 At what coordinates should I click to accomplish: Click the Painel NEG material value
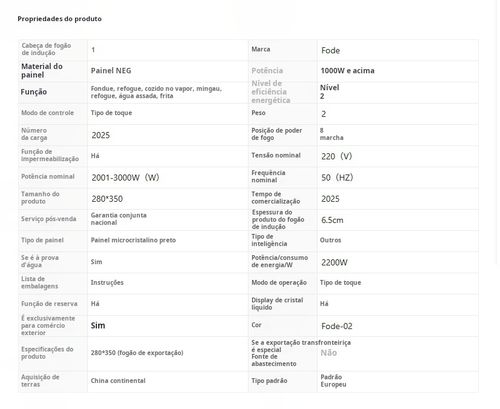click(111, 71)
